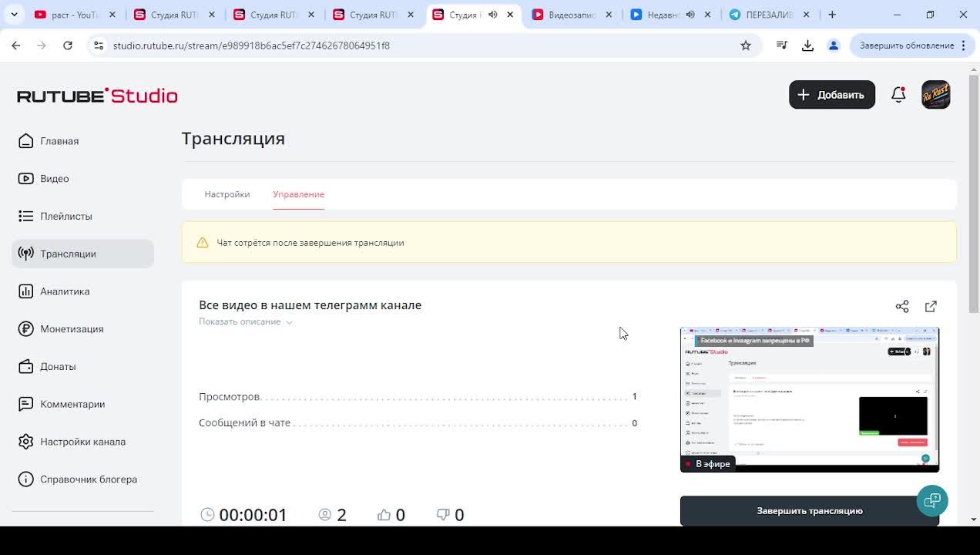
Task: Open Комментарии section
Action: (x=83, y=404)
